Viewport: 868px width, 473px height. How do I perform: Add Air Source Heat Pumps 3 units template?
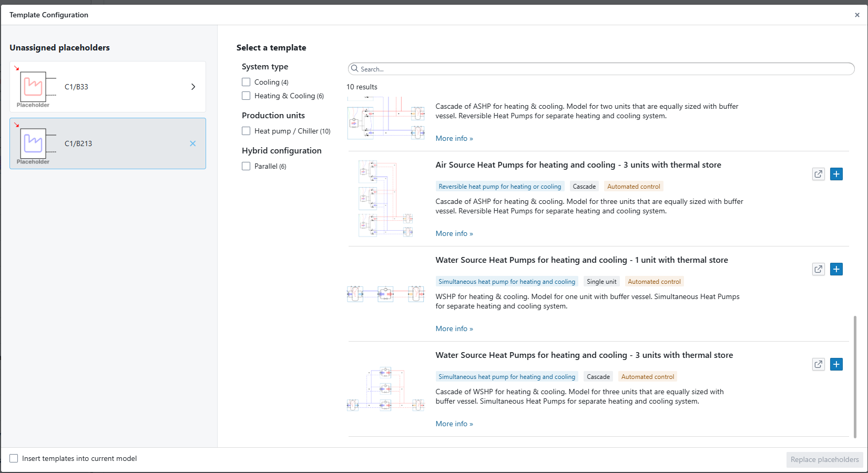point(836,174)
